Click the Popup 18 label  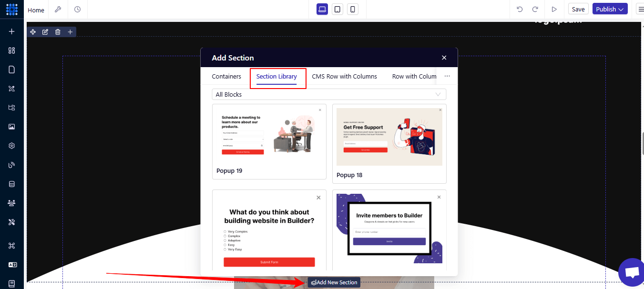coord(349,175)
